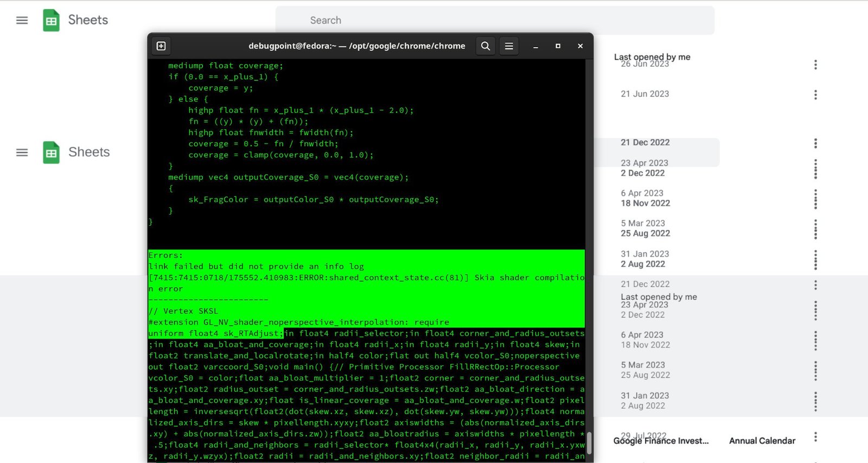Viewport: 868px width, 463px height.
Task: Open more options for Annual Calendar row
Action: click(x=815, y=437)
